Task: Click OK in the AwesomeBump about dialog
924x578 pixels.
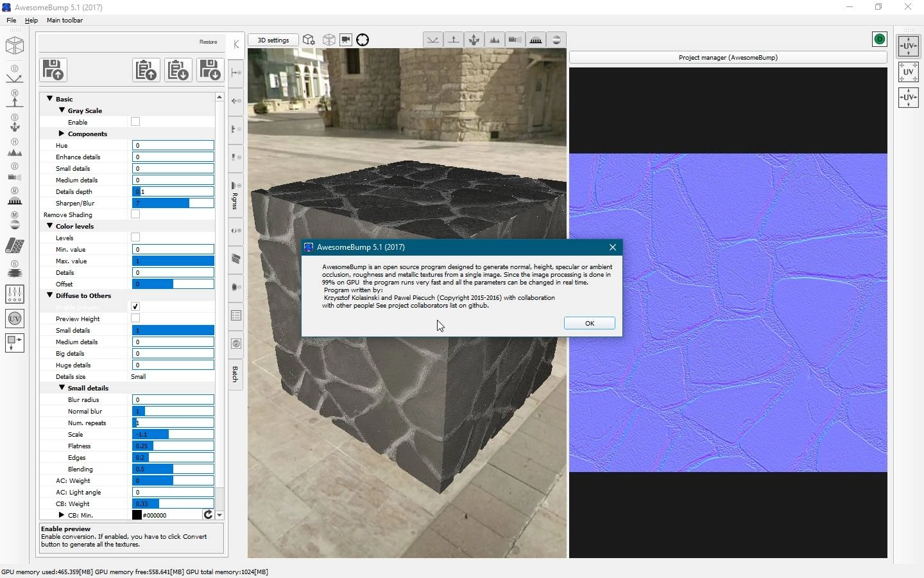Action: click(x=589, y=323)
